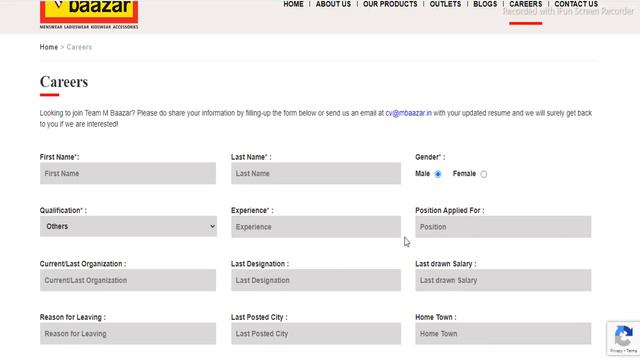The width and height of the screenshot is (640, 360).
Task: Click the Home breadcrumb link
Action: coord(49,47)
